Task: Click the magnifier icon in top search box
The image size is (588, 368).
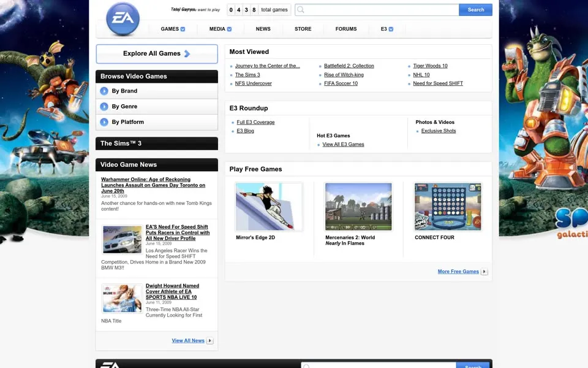Action: (300, 10)
